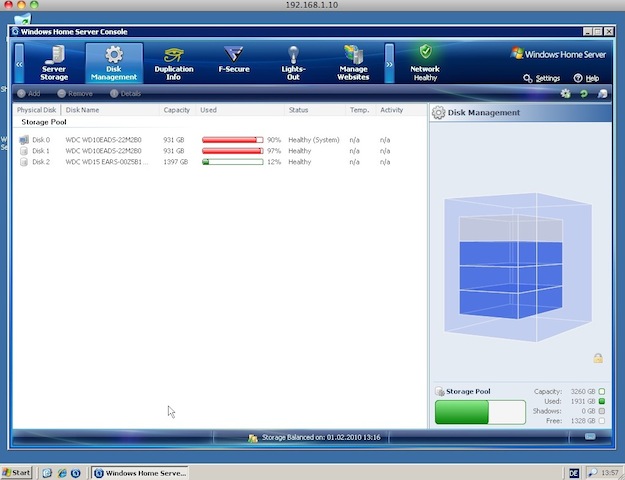Screen dimensions: 625x480
Task: Open the Duplication Info tab
Action: (x=174, y=63)
